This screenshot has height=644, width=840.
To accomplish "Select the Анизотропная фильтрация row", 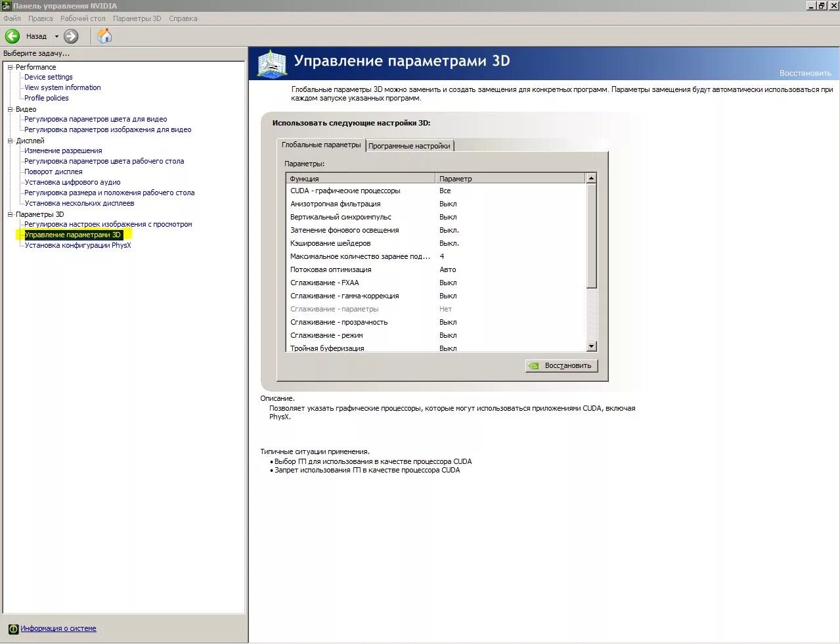I will [x=436, y=204].
